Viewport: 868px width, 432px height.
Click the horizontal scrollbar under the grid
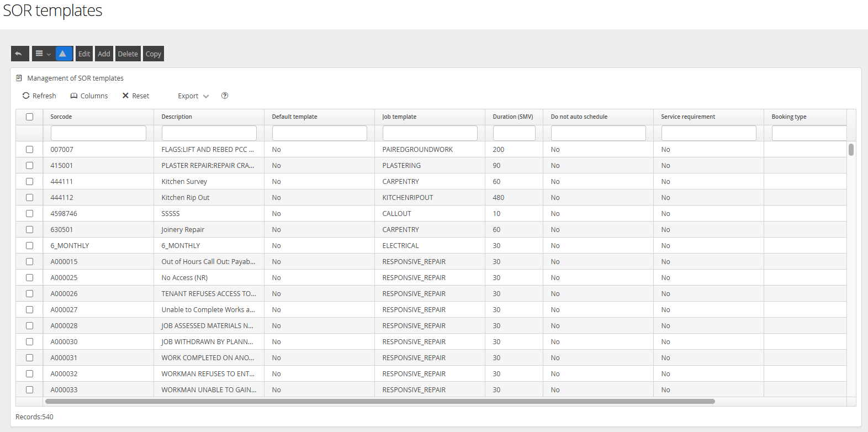coord(380,402)
